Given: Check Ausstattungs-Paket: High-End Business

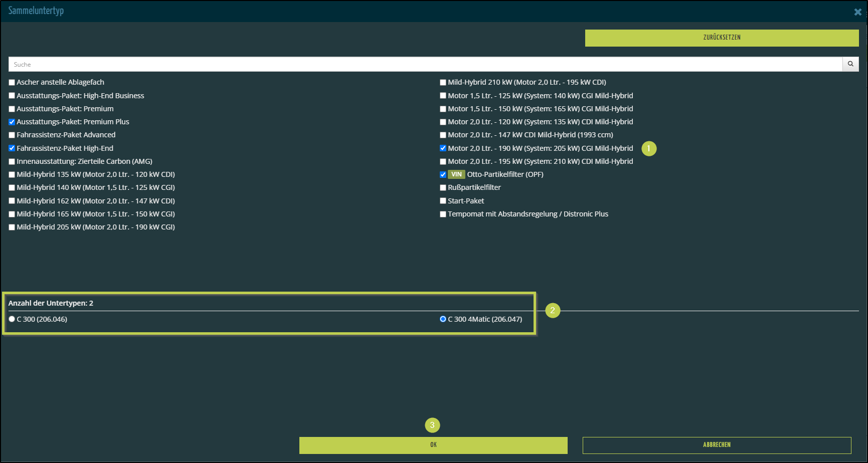Looking at the screenshot, I should [12, 96].
